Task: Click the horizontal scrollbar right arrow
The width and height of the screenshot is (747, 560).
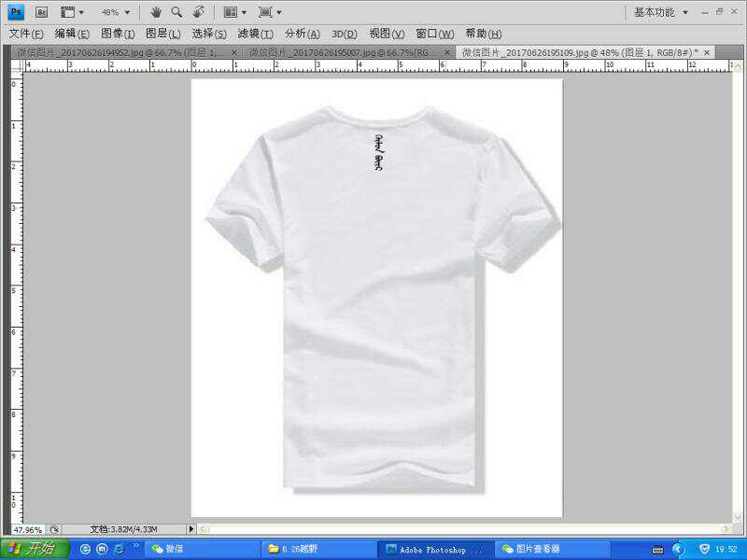Action: pyautogui.click(x=727, y=529)
